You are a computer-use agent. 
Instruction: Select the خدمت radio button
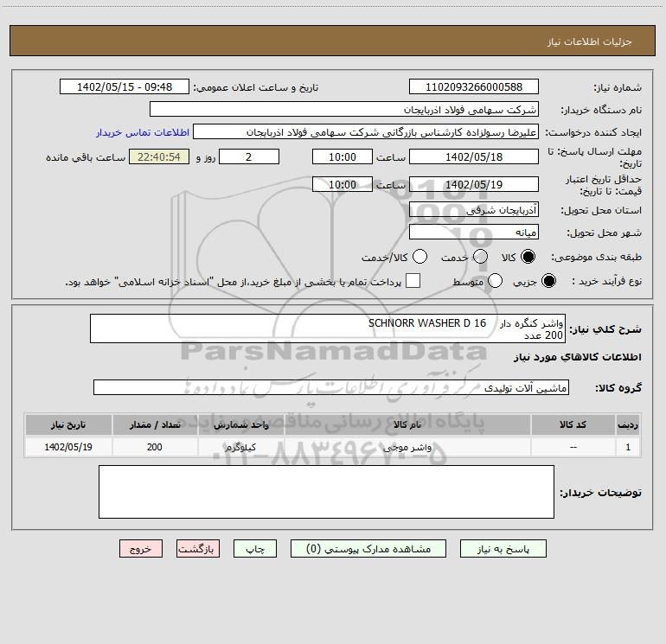tap(480, 257)
